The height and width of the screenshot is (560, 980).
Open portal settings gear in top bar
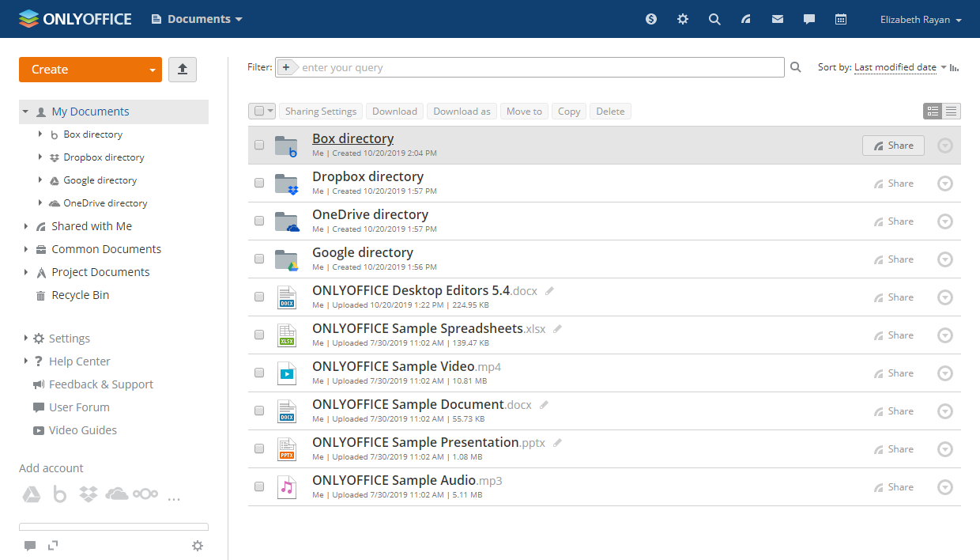point(683,19)
